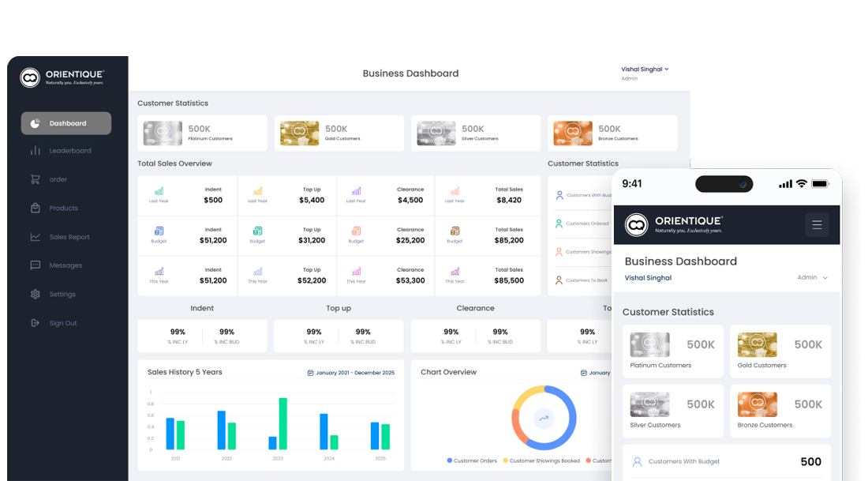Click the Customers Showings row on desktop
This screenshot has width=868, height=481.
pos(582,252)
